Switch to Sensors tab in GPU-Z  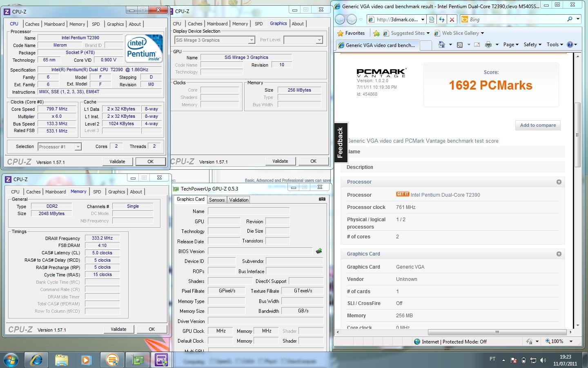(x=217, y=200)
